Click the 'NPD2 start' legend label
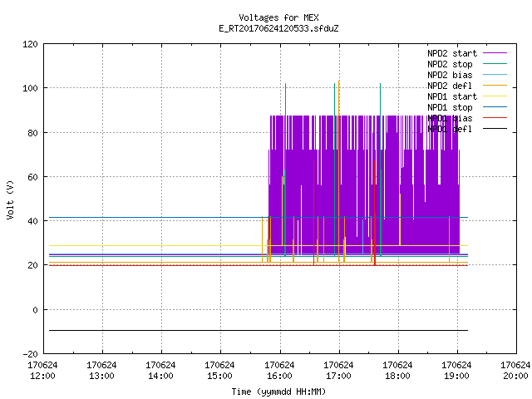This screenshot has height=399, width=532. coord(452,53)
